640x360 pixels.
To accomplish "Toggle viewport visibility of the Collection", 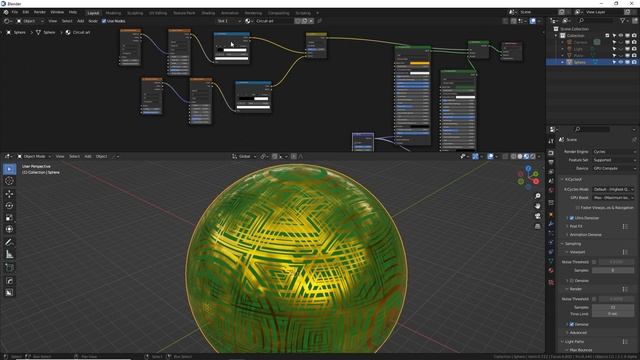I will pyautogui.click(x=621, y=36).
